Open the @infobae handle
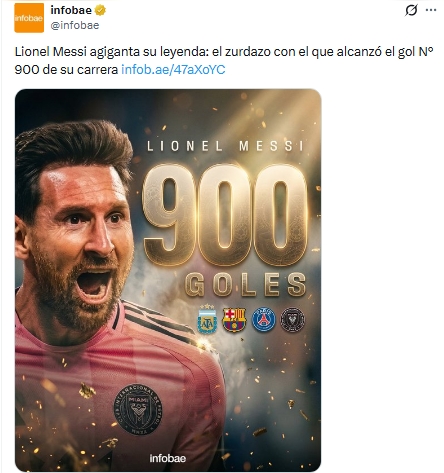The image size is (444, 473). tap(75, 26)
